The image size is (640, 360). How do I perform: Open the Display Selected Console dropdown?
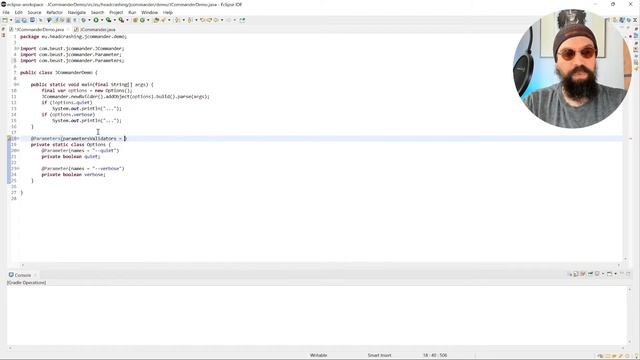603,274
